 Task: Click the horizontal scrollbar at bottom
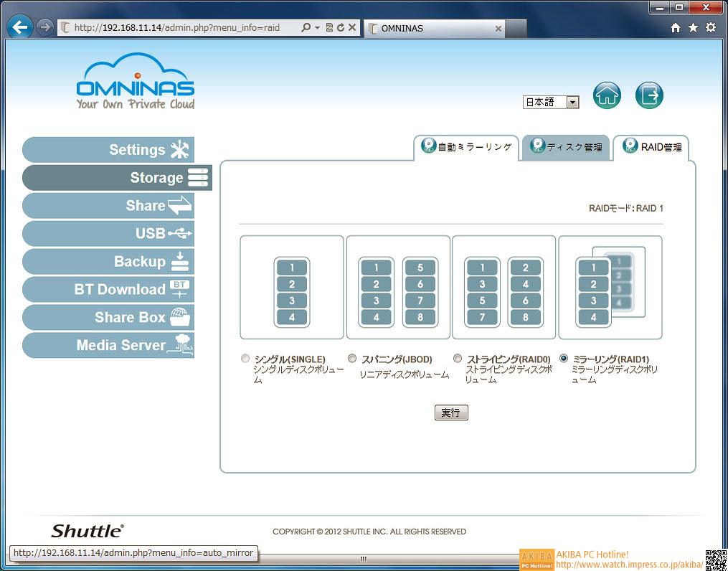(x=364, y=559)
